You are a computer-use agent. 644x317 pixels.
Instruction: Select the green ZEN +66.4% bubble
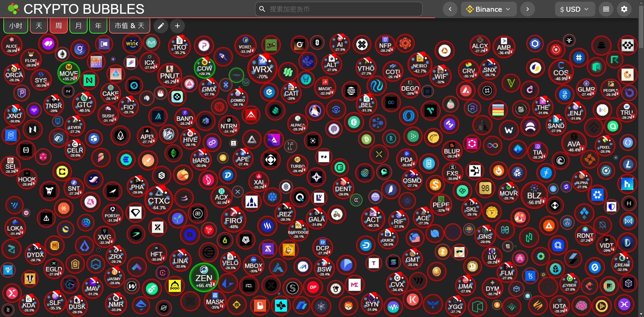(204, 278)
